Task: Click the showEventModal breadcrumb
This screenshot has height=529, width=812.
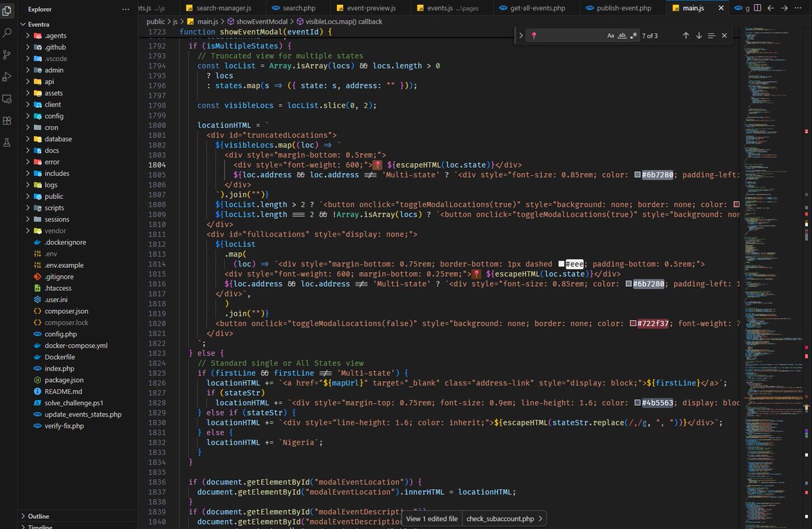Action: coord(262,22)
